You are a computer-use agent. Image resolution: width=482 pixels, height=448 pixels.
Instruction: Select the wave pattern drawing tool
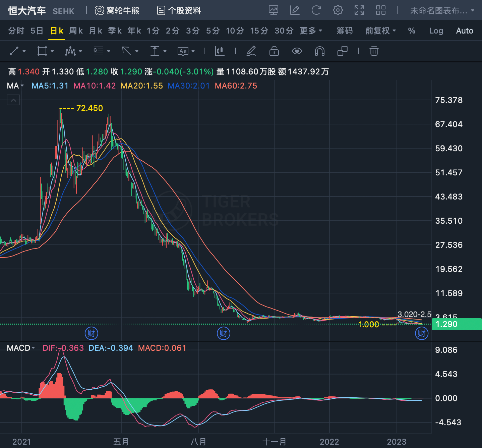(x=70, y=51)
